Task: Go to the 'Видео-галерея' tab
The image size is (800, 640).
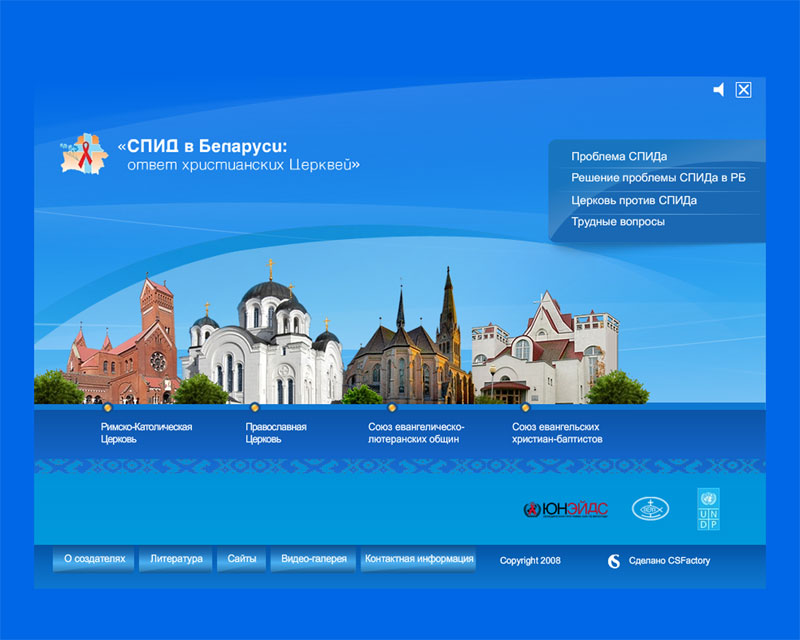Action: pos(313,559)
